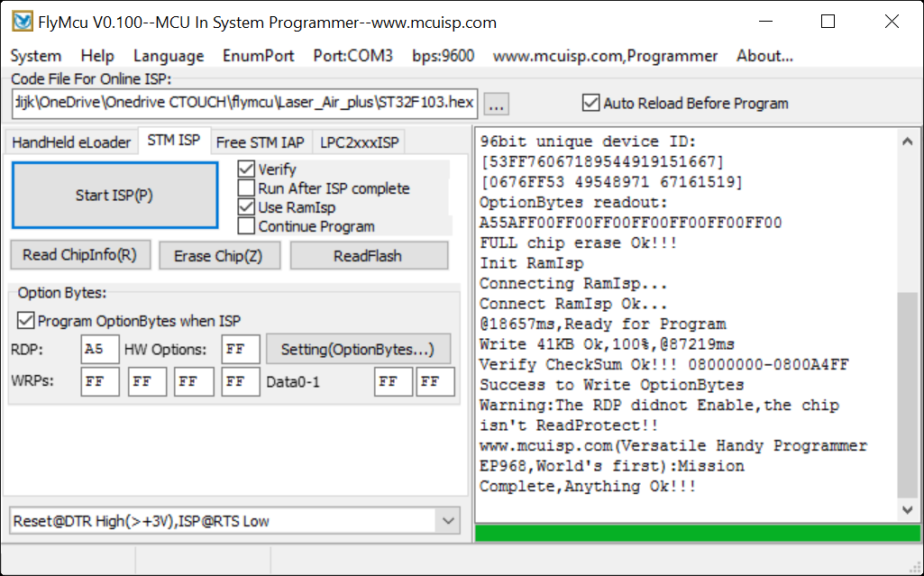The image size is (924, 576).
Task: Open the Port:COM3 menu
Action: point(352,56)
